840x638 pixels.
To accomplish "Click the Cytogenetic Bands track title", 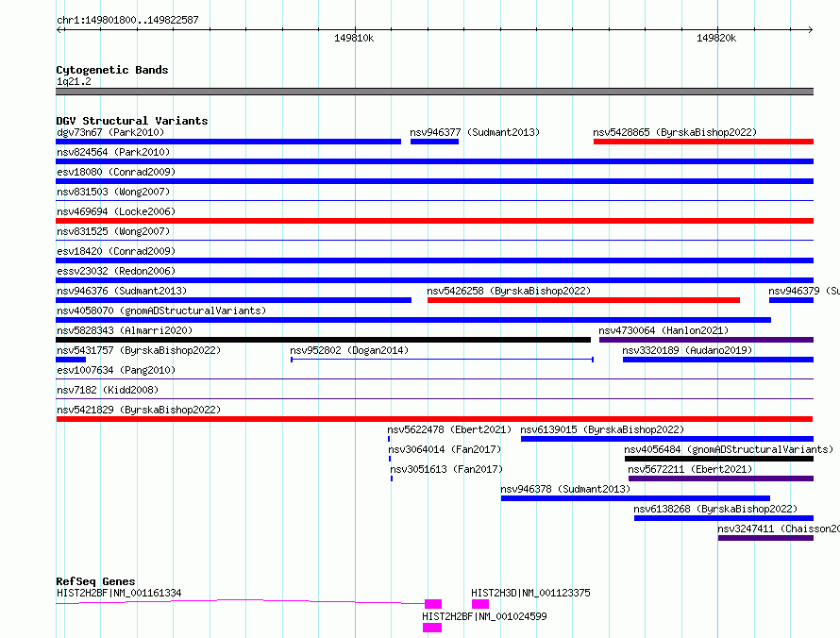I will point(112,70).
